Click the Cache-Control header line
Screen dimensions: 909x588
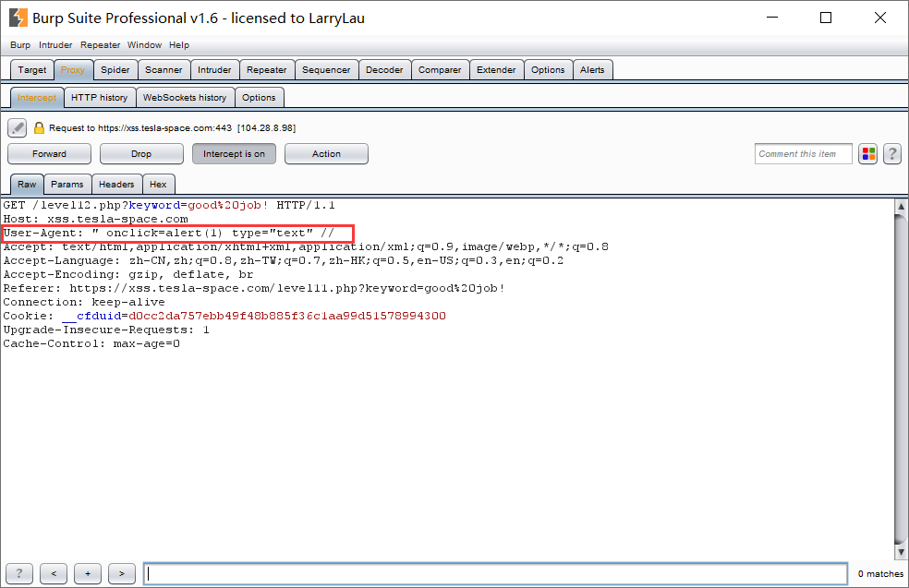tap(91, 344)
